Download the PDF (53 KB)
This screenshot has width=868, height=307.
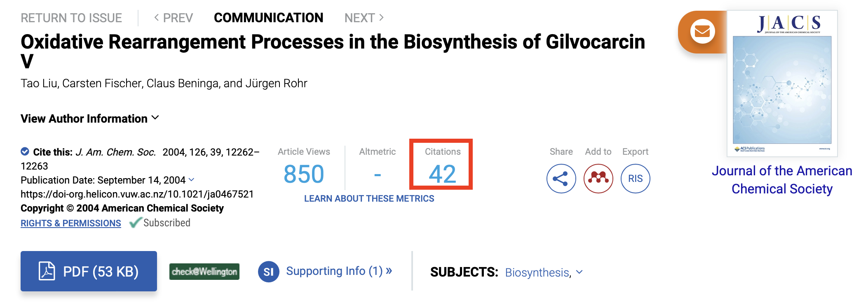[89, 271]
